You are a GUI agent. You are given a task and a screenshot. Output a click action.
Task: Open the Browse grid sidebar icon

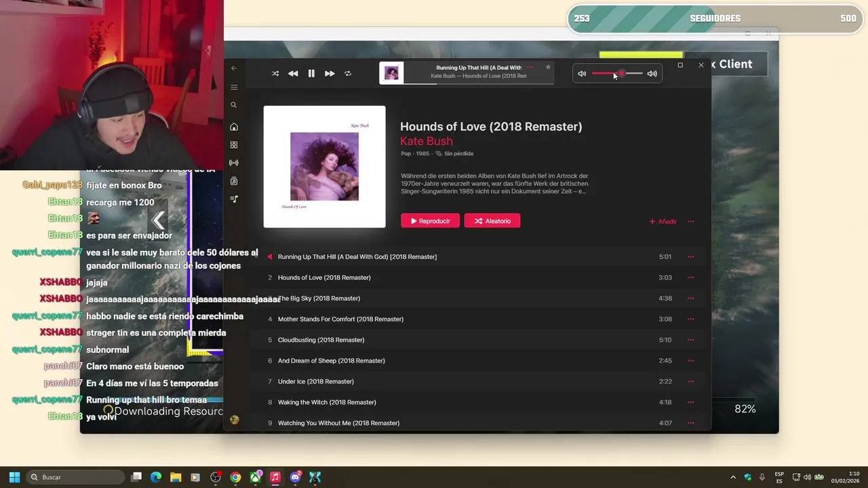tap(234, 144)
